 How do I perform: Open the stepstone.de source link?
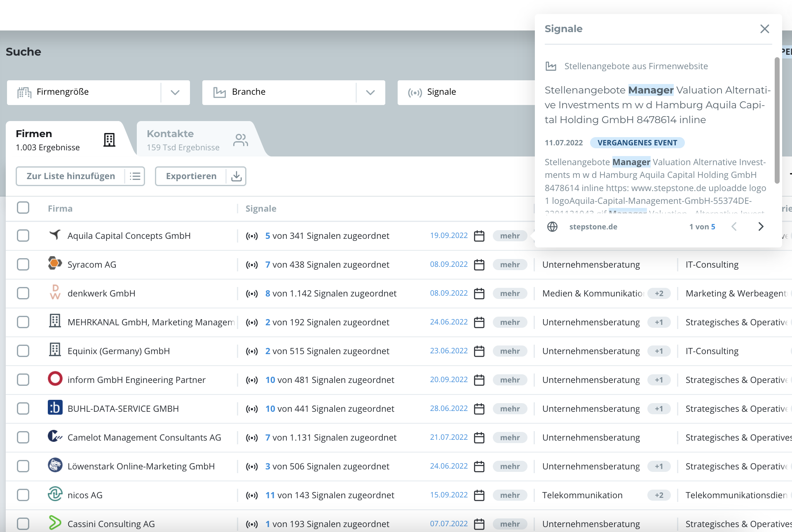pyautogui.click(x=593, y=226)
